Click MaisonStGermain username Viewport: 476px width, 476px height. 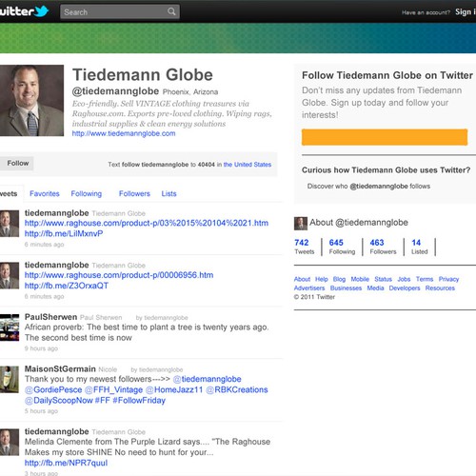(x=60, y=368)
